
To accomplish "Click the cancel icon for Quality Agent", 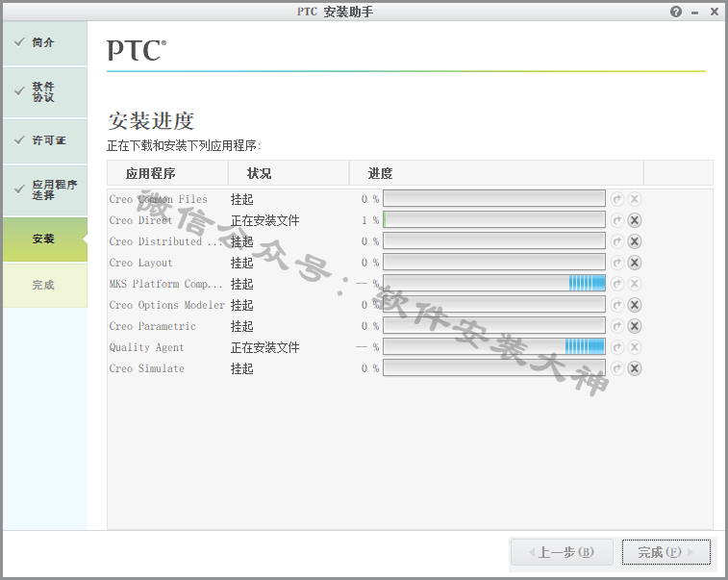I will (635, 347).
